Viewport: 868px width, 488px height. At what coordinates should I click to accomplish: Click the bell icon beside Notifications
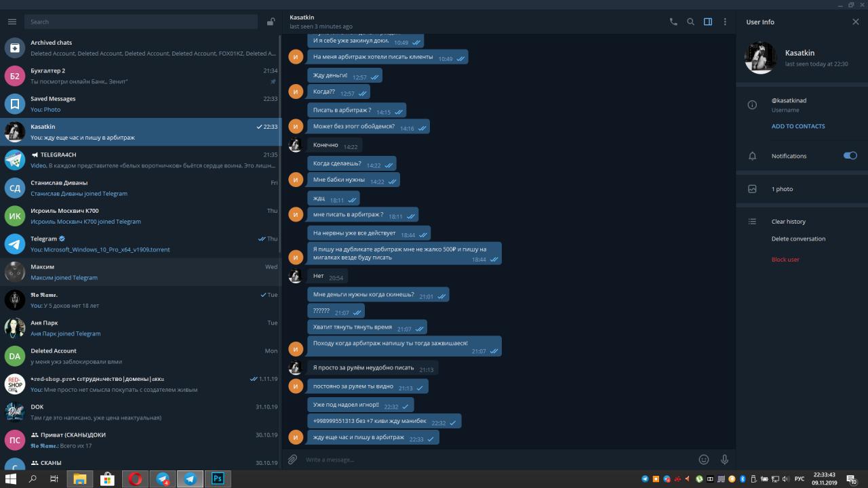752,156
